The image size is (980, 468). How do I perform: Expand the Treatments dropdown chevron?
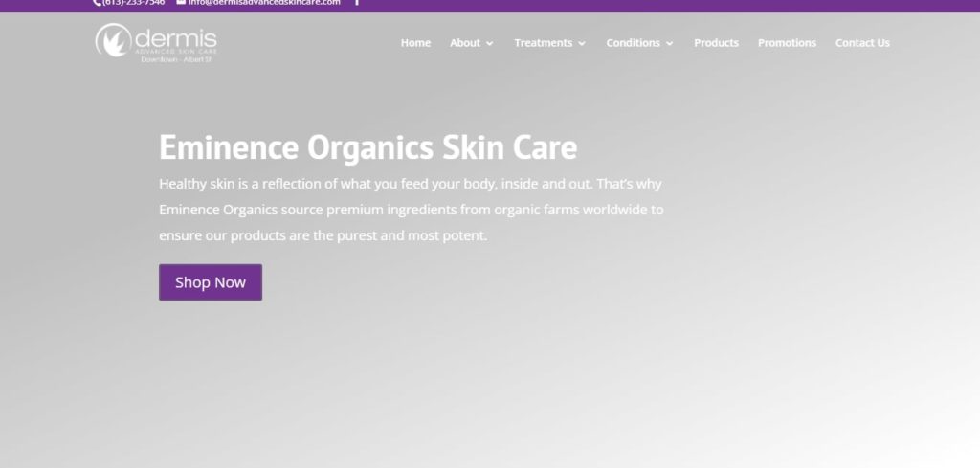pyautogui.click(x=582, y=44)
